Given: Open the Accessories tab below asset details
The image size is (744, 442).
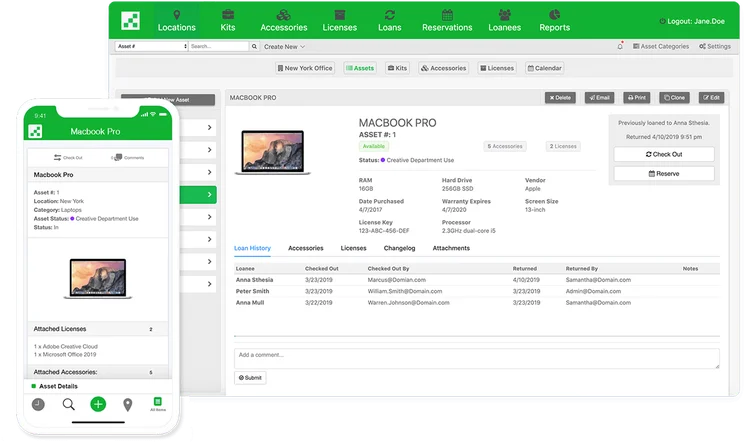Looking at the screenshot, I should tap(306, 248).
